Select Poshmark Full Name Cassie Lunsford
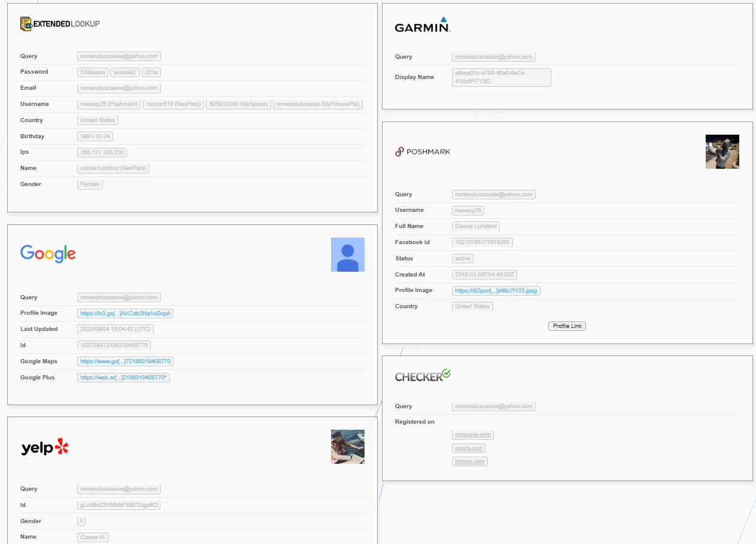 point(476,226)
